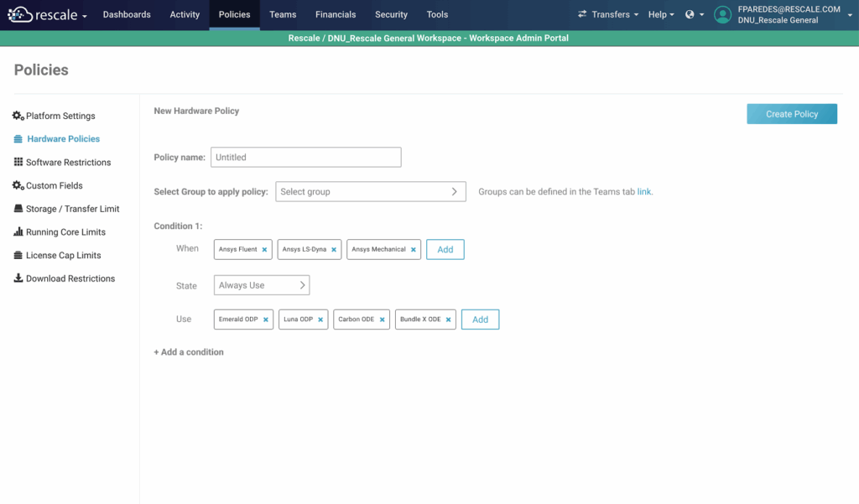The width and height of the screenshot is (859, 504).
Task: Click the user profile avatar icon
Action: coord(722,14)
